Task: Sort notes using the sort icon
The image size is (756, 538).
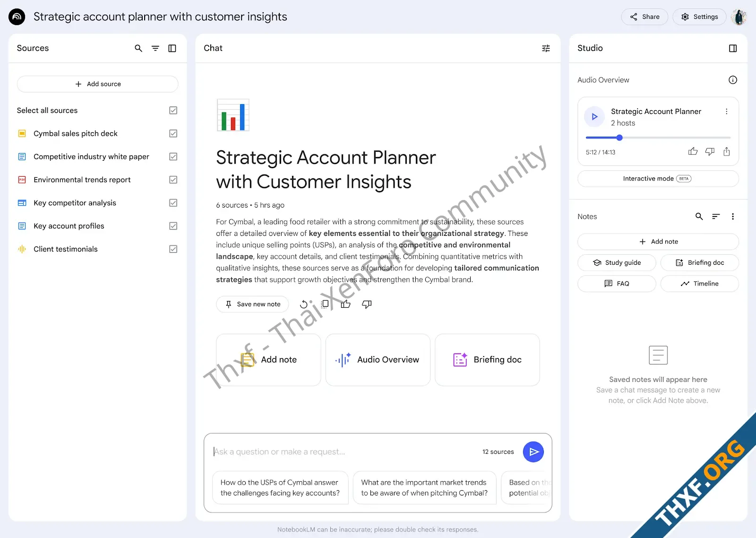Action: (716, 217)
